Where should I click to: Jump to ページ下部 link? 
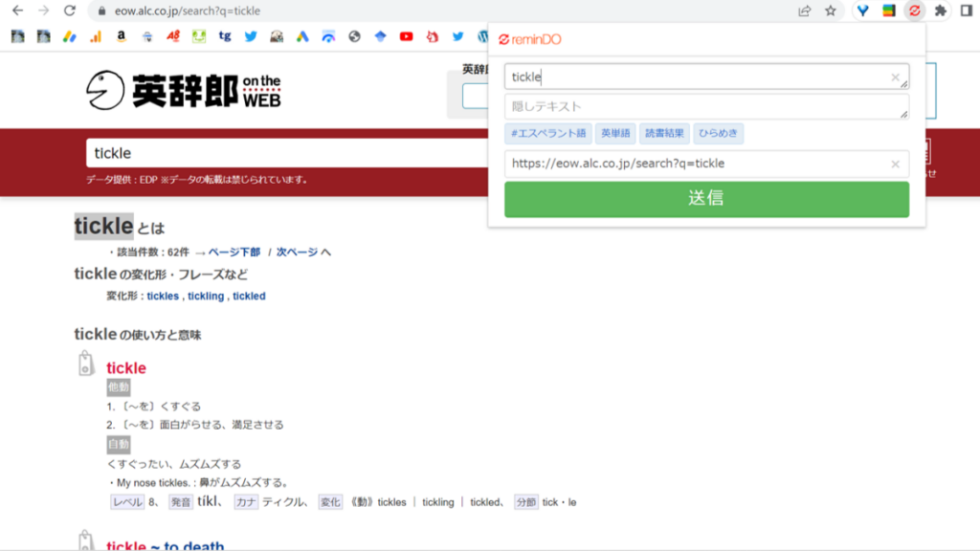234,252
